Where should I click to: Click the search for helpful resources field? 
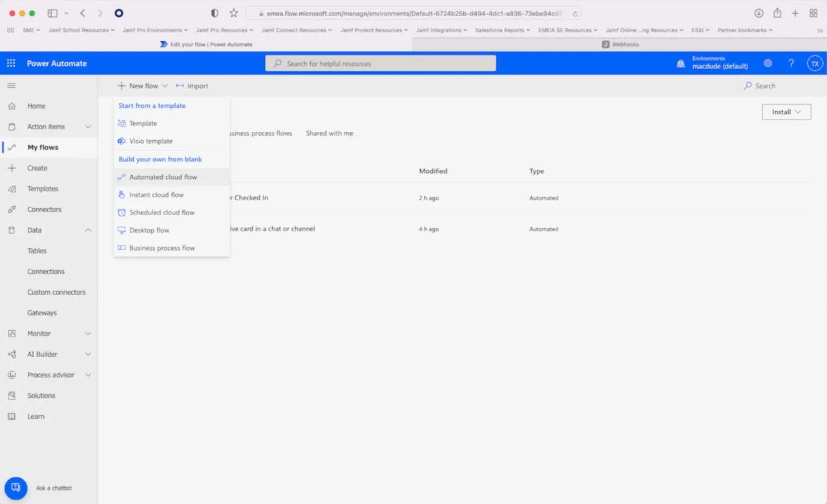pos(380,63)
